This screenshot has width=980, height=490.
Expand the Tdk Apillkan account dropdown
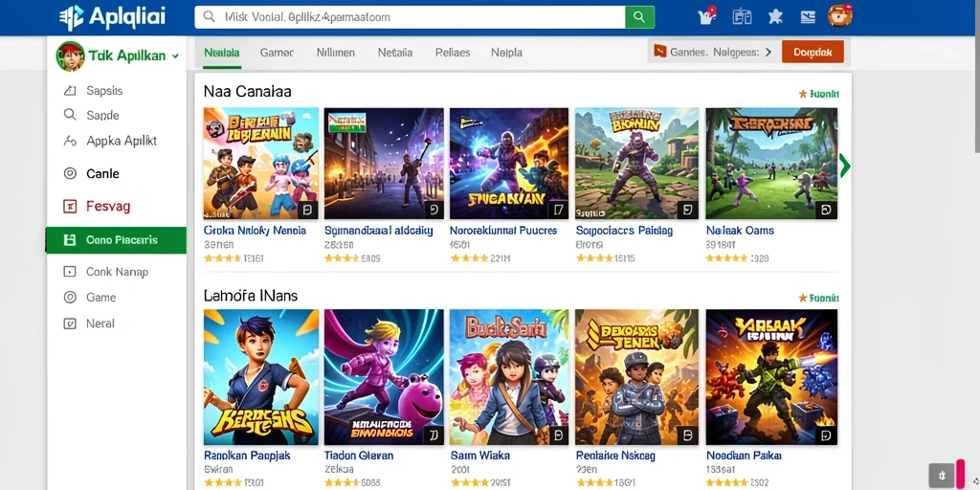point(175,56)
